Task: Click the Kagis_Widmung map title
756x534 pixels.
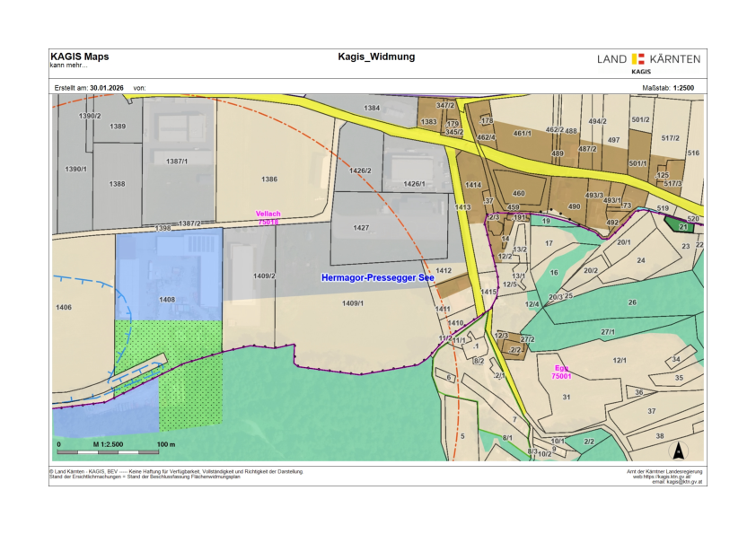Action: [376, 57]
